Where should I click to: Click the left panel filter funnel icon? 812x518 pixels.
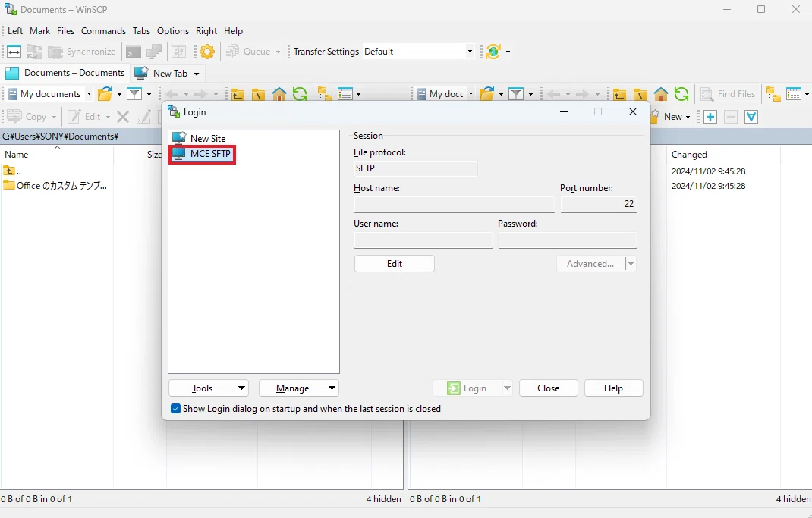pyautogui.click(x=134, y=93)
